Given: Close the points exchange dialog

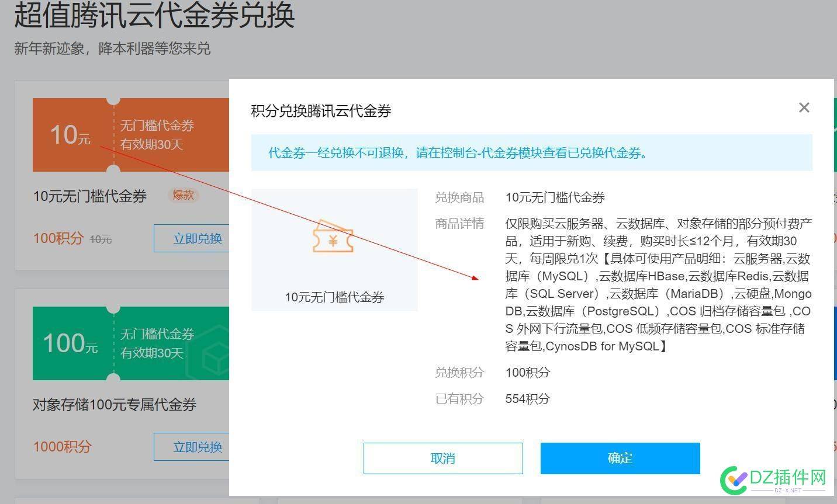Looking at the screenshot, I should (804, 107).
